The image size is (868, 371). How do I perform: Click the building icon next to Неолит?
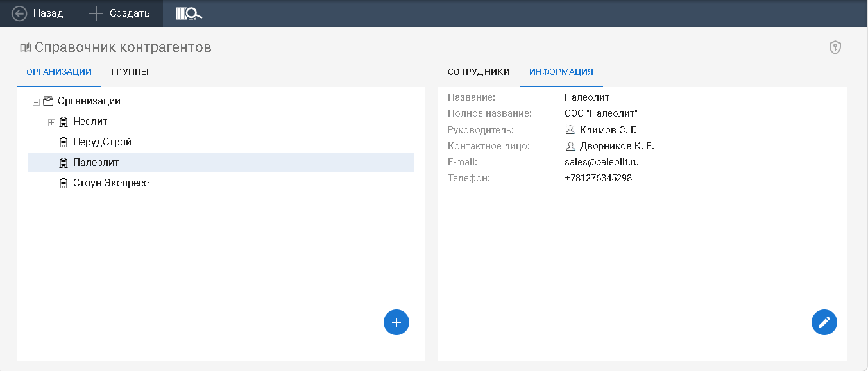click(x=64, y=122)
